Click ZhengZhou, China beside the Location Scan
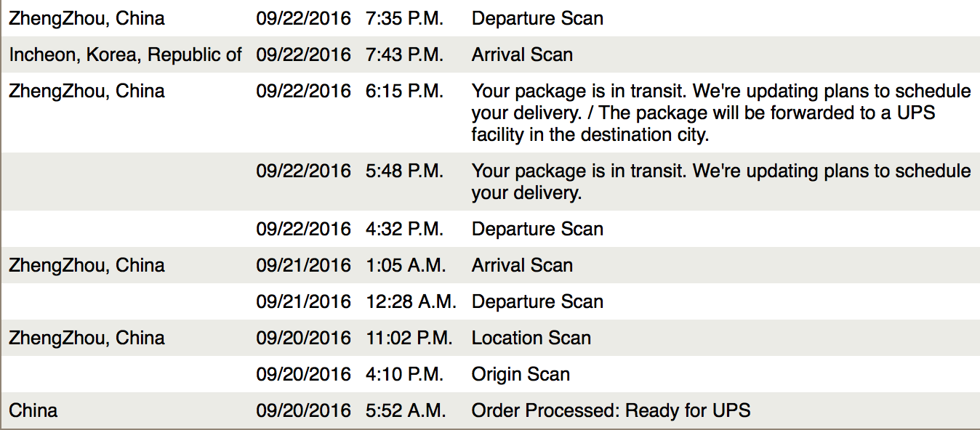 [87, 338]
